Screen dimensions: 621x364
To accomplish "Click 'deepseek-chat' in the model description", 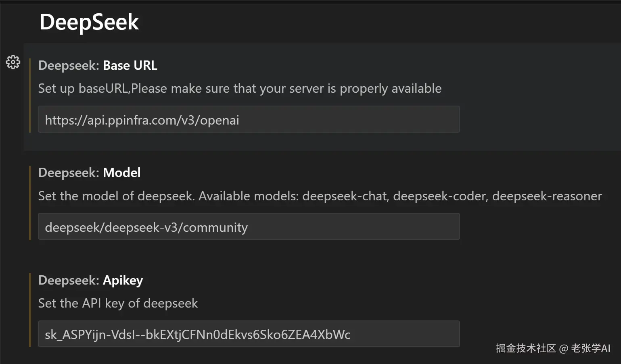I will (x=345, y=196).
